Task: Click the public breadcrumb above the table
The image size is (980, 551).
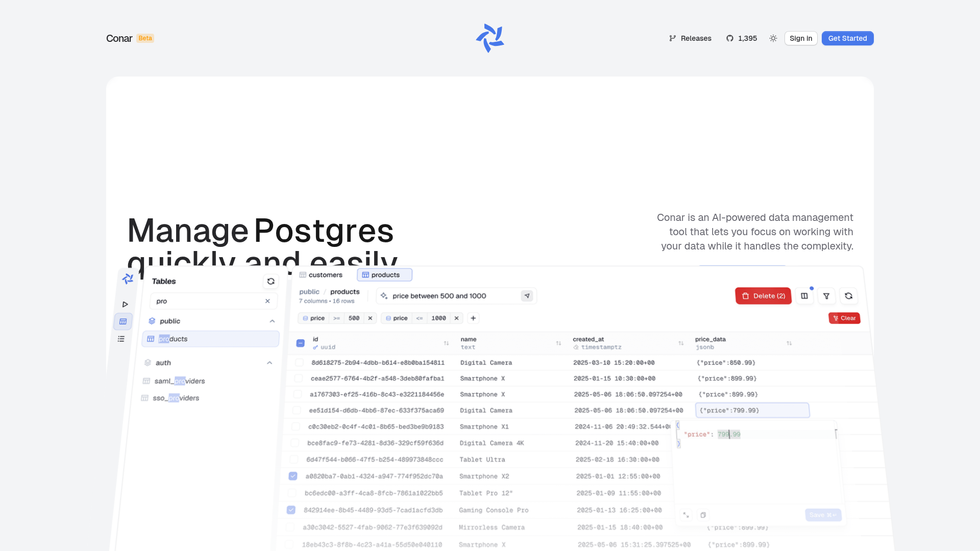Action: coord(309,292)
